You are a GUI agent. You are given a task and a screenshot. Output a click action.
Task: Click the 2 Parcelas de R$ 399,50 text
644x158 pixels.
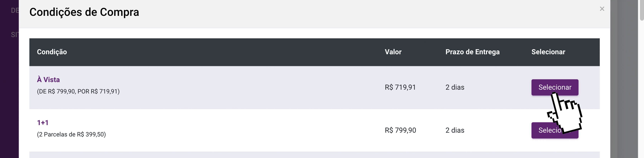[71, 135]
